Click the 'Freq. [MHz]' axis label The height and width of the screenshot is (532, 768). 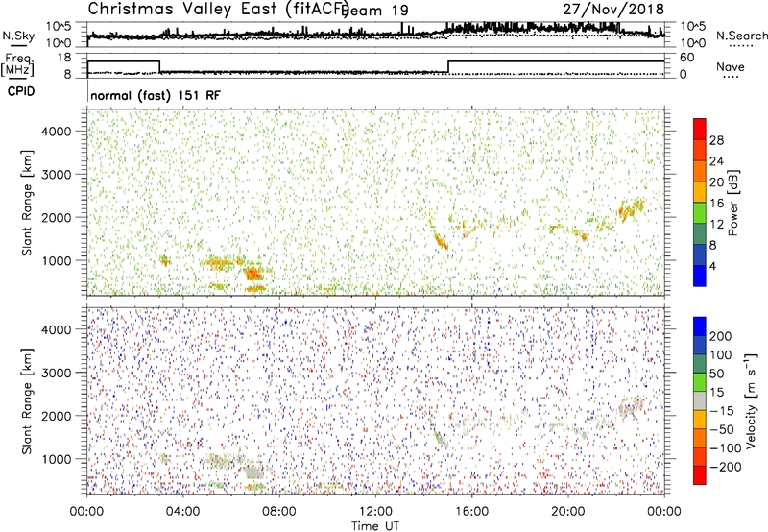17,65
